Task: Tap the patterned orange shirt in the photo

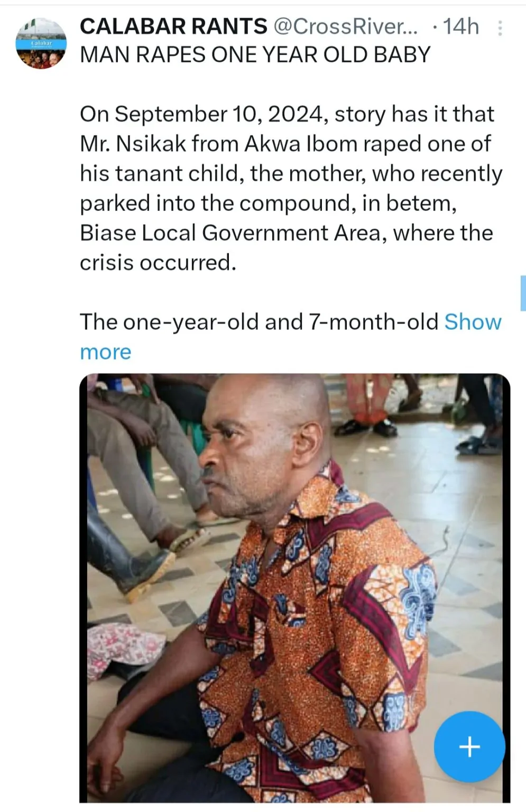Action: click(x=317, y=608)
